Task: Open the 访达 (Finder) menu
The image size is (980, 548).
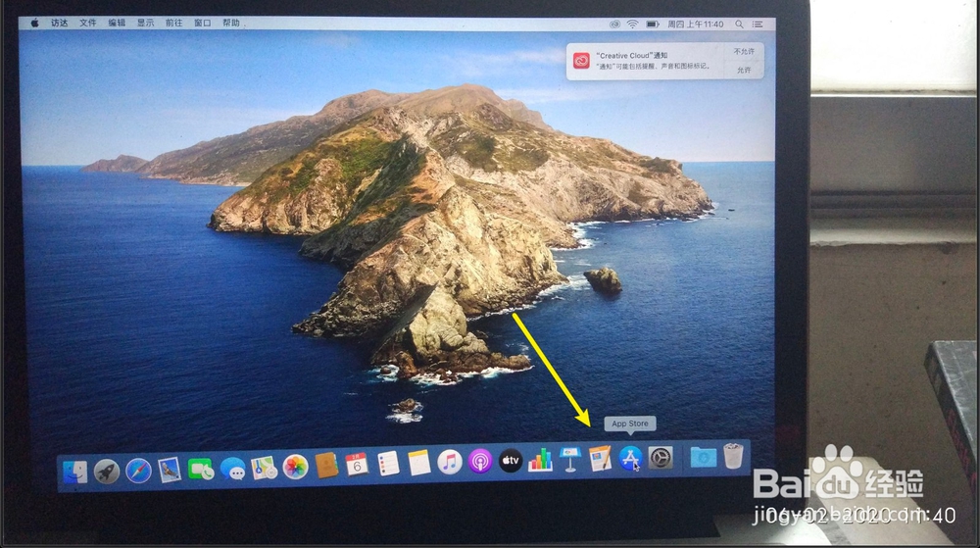Action: pos(60,23)
